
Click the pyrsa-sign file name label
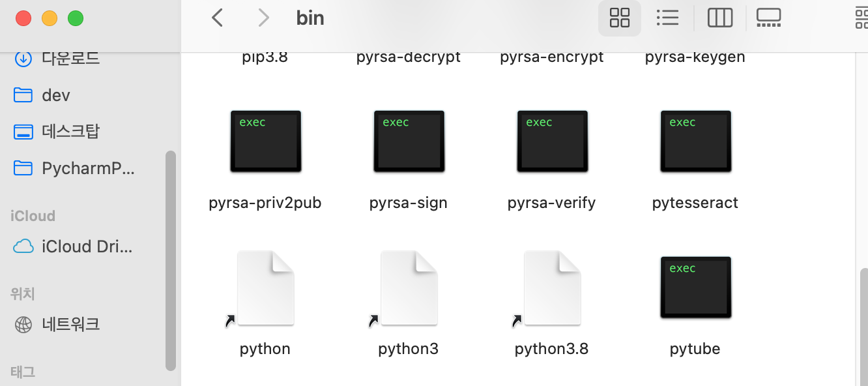pos(409,203)
